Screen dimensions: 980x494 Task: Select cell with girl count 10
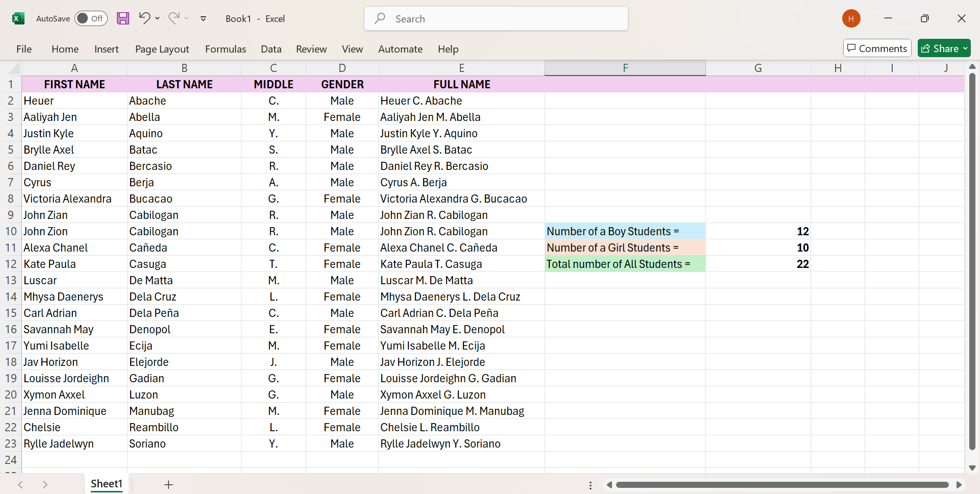[758, 248]
